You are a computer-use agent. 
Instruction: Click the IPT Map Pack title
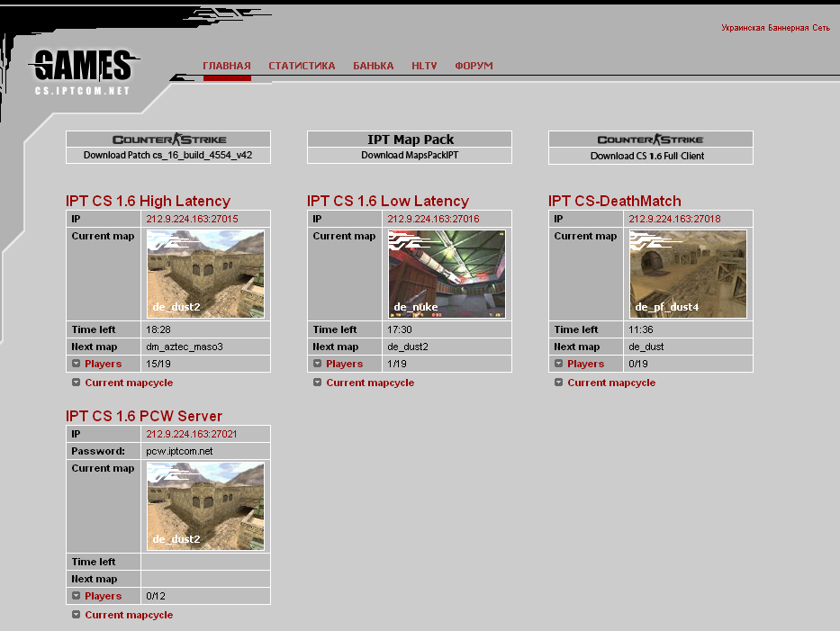[411, 140]
